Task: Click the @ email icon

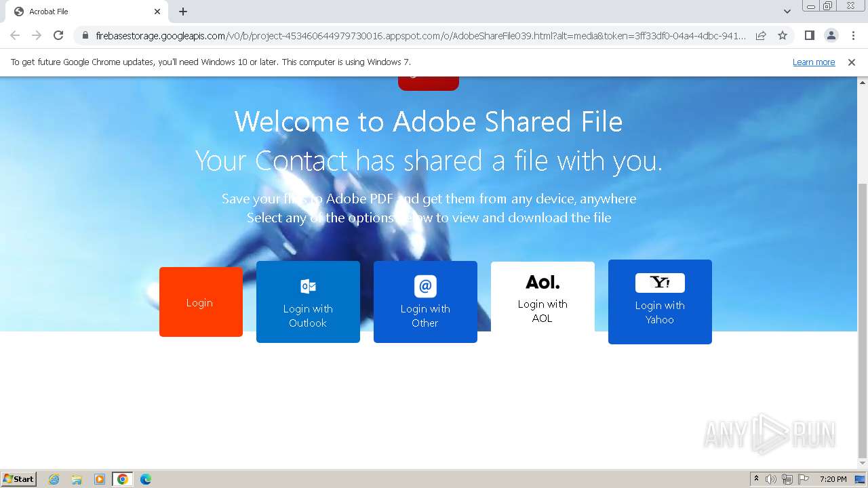Action: click(x=425, y=286)
